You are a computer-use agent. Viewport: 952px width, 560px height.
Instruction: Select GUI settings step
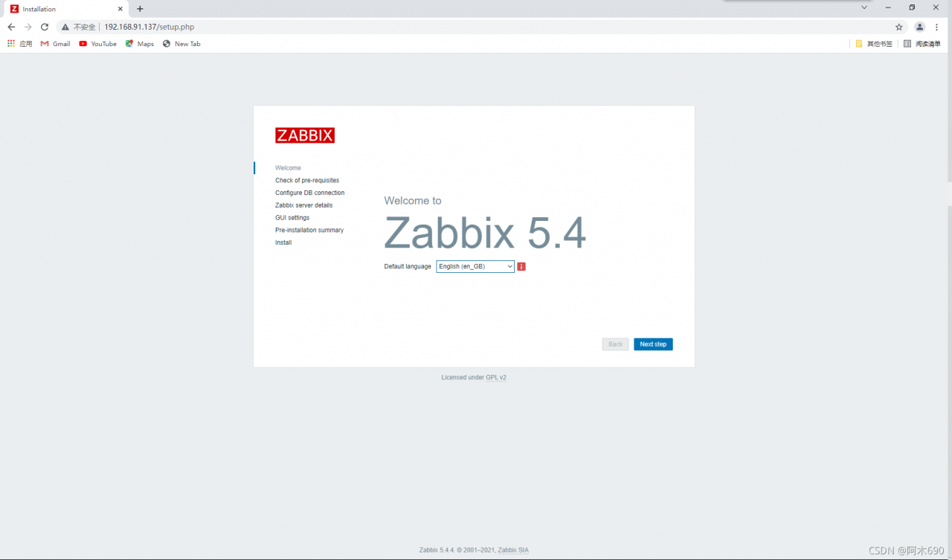(x=292, y=218)
